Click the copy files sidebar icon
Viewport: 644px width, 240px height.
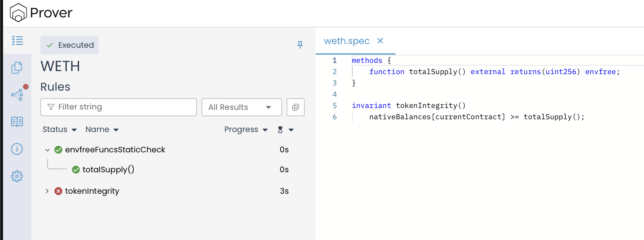tap(17, 68)
